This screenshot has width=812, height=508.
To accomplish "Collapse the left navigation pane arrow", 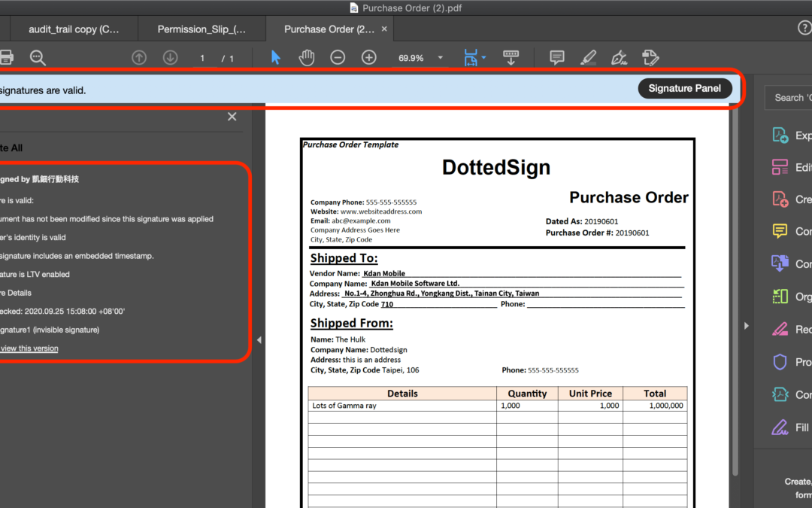I will click(x=259, y=339).
